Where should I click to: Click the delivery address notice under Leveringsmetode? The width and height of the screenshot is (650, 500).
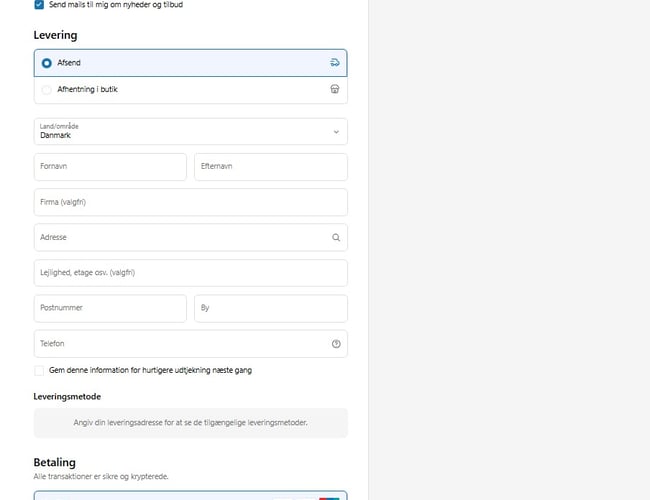(190, 423)
